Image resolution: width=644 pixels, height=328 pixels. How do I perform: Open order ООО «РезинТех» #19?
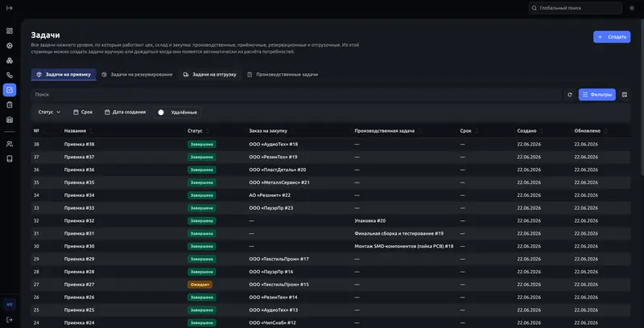pos(273,157)
